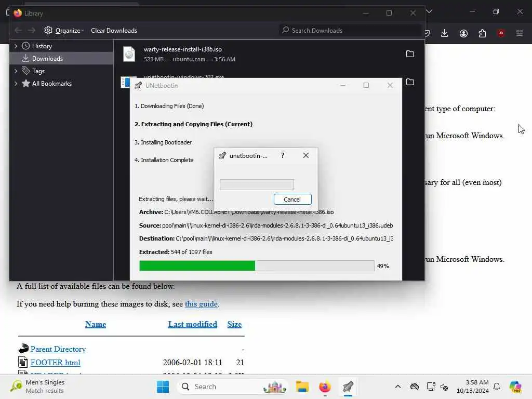The height and width of the screenshot is (399, 532).
Task: Open Men's Singles widget on taskbar
Action: 37,387
